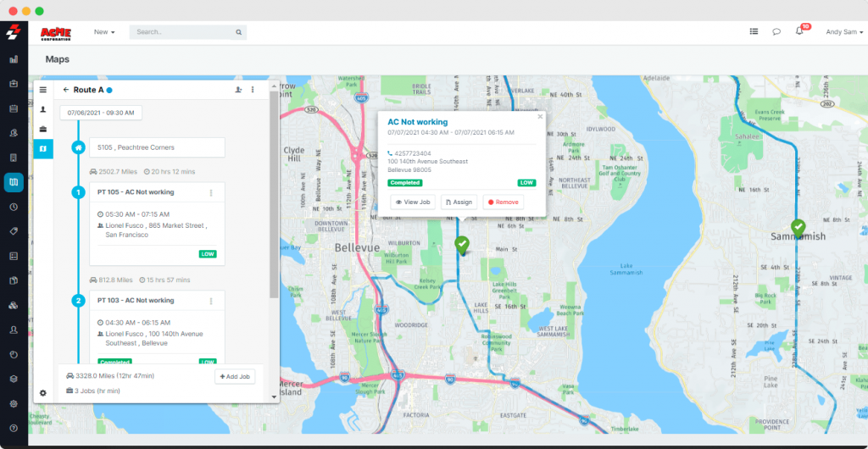The height and width of the screenshot is (449, 868).
Task: Open the PT 105 job options menu
Action: tap(211, 192)
